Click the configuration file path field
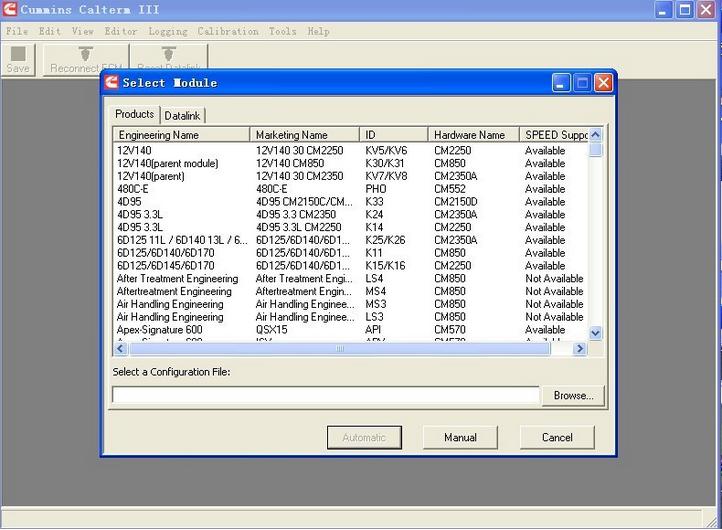This screenshot has width=722, height=530. click(326, 395)
